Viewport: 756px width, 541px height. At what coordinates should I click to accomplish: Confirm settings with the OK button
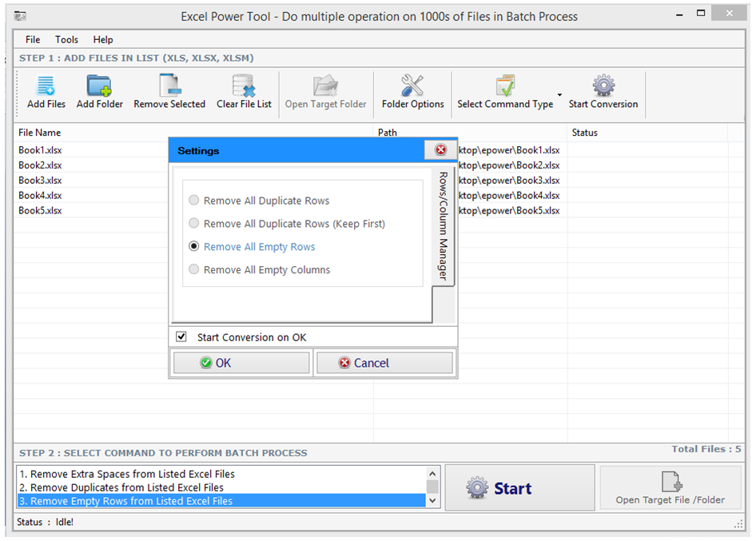coord(241,363)
